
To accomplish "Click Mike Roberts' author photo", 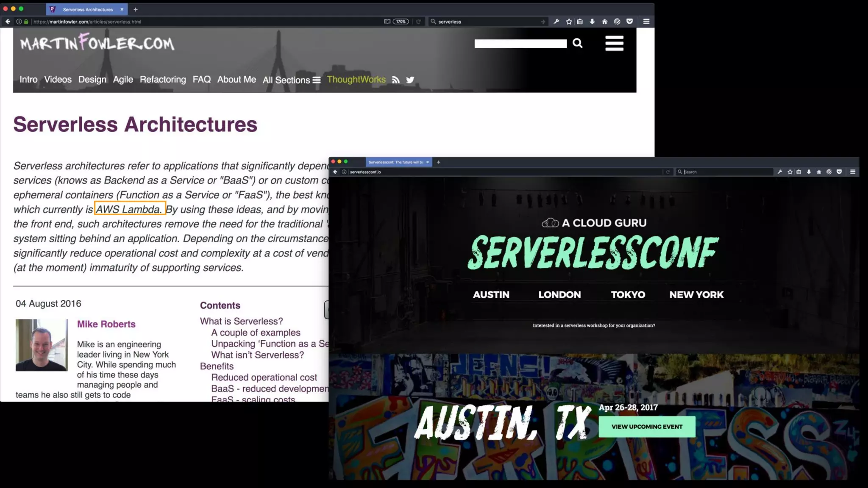I will pos(42,345).
